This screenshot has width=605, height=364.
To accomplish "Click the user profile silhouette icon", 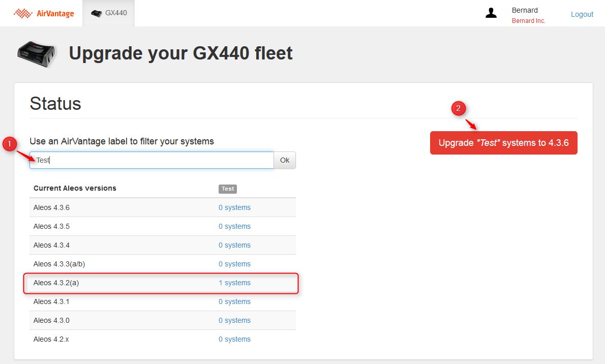I will pos(491,14).
